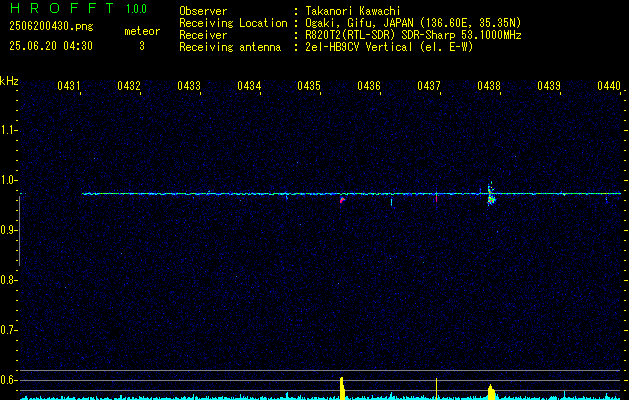
Task: Click the 0438 time axis label
Action: coord(489,85)
